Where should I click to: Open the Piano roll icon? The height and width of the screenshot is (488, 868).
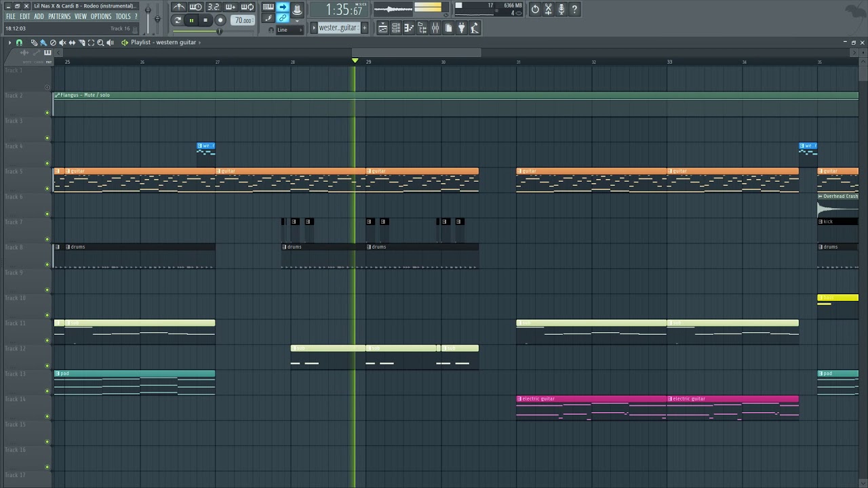coord(409,28)
